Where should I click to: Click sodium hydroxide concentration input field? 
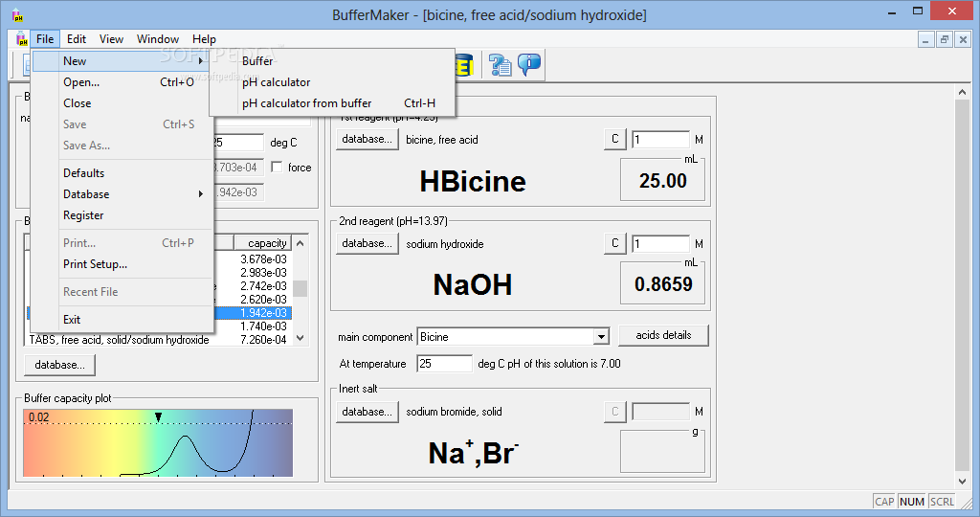tap(660, 244)
